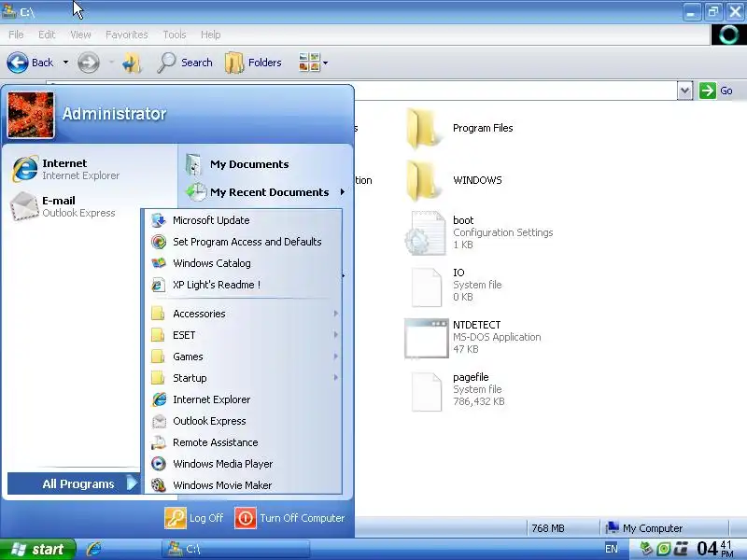
Task: Expand the ESET program group
Action: 243,335
